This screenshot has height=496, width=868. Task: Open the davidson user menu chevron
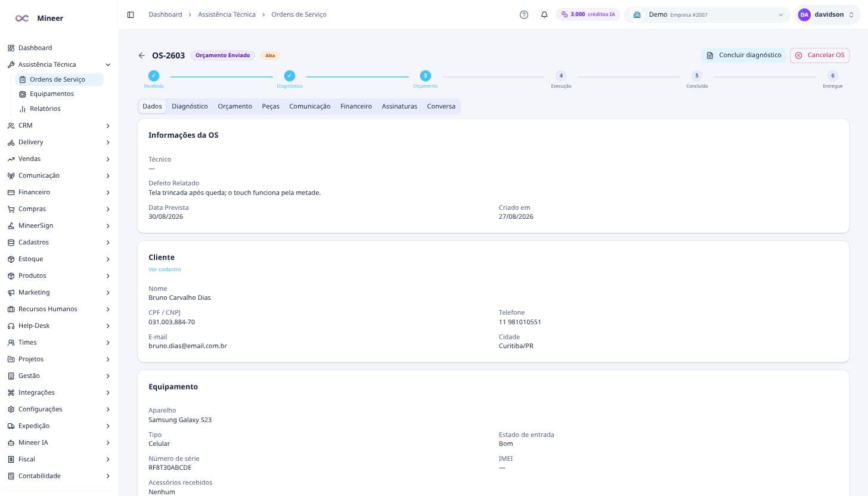tap(851, 15)
